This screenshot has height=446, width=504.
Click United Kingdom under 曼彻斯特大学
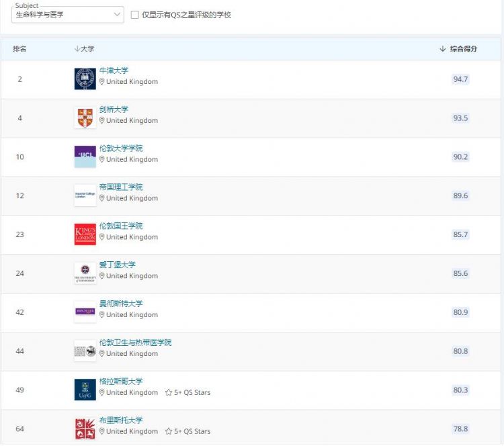(x=132, y=315)
